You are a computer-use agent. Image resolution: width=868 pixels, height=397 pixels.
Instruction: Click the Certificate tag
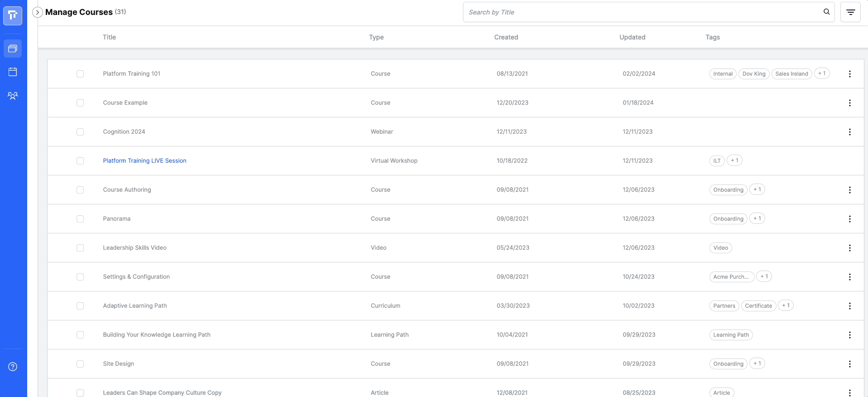[x=758, y=306]
